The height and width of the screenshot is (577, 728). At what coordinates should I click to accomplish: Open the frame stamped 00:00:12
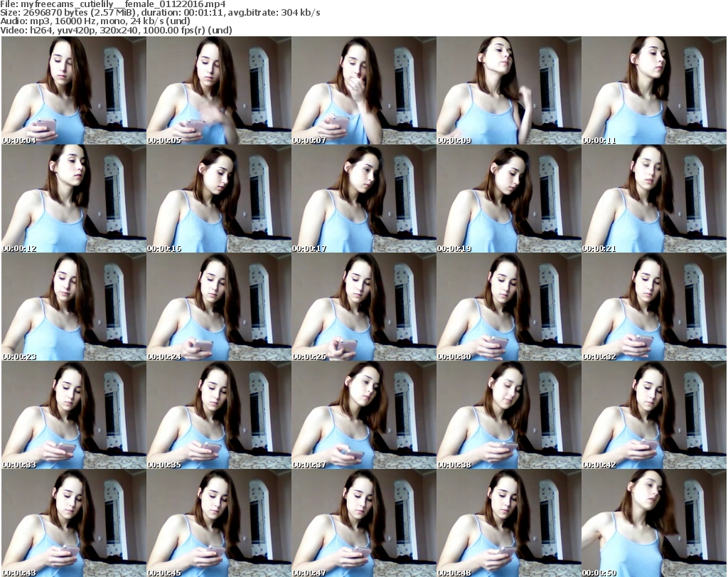click(74, 198)
